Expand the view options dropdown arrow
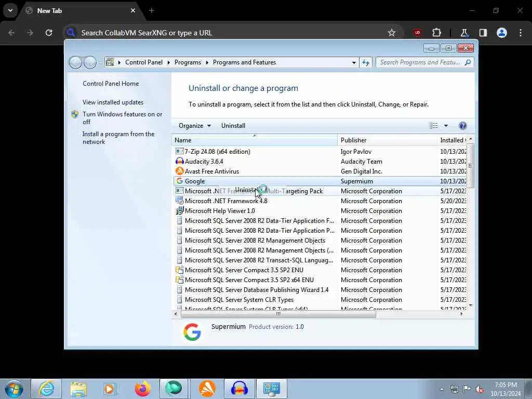The width and height of the screenshot is (532, 399). pos(446,126)
